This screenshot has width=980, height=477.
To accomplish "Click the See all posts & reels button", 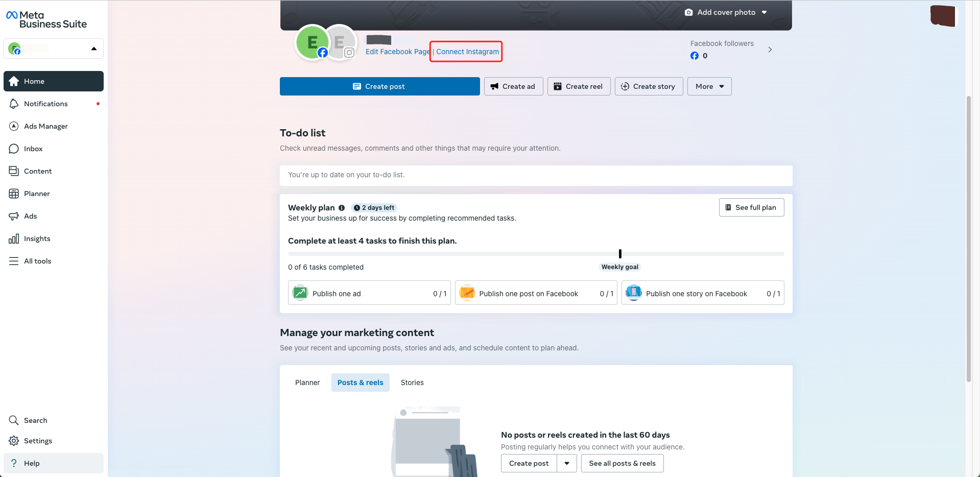I will [623, 463].
